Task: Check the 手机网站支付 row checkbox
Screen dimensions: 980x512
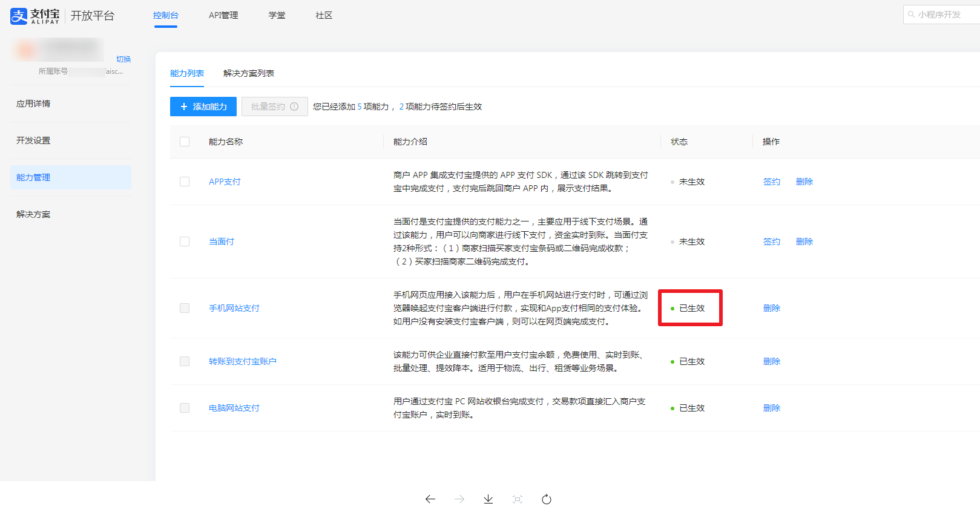Action: [x=185, y=308]
